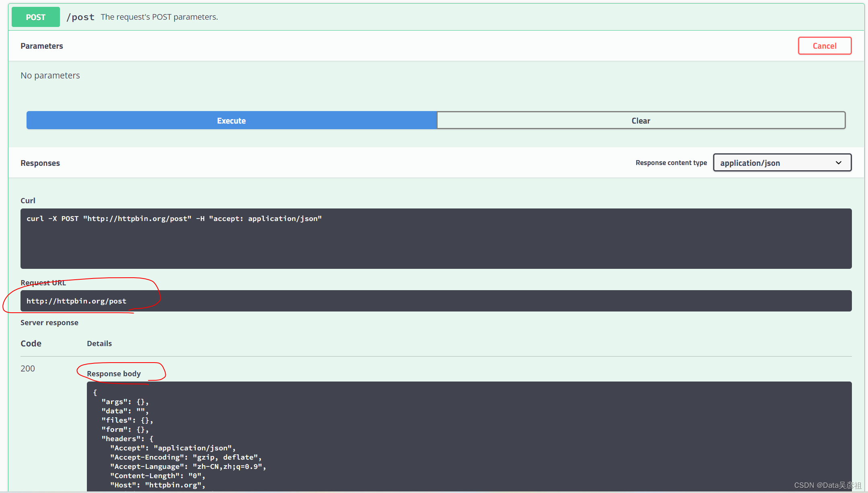Click the dropdown chevron next to application/json
Image resolution: width=868 pixels, height=493 pixels.
pyautogui.click(x=839, y=163)
